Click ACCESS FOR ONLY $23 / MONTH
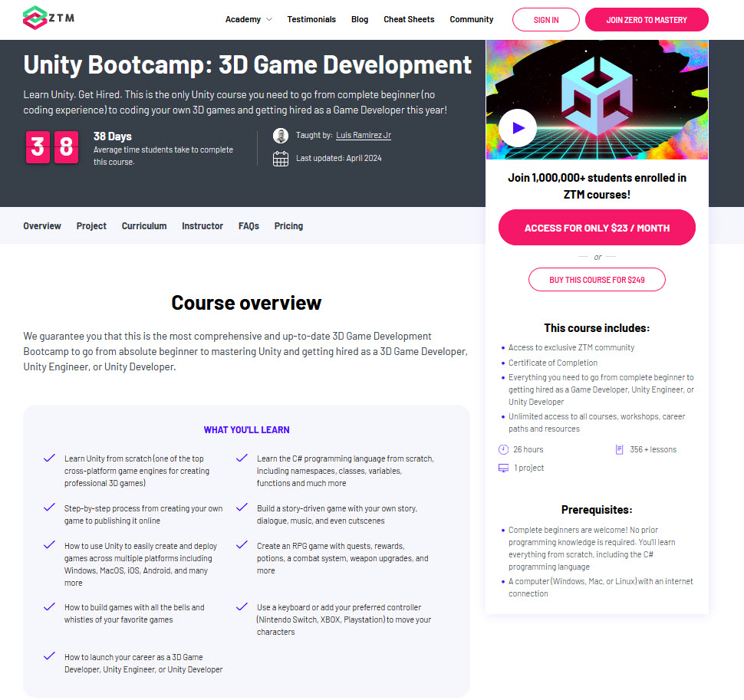 (597, 228)
